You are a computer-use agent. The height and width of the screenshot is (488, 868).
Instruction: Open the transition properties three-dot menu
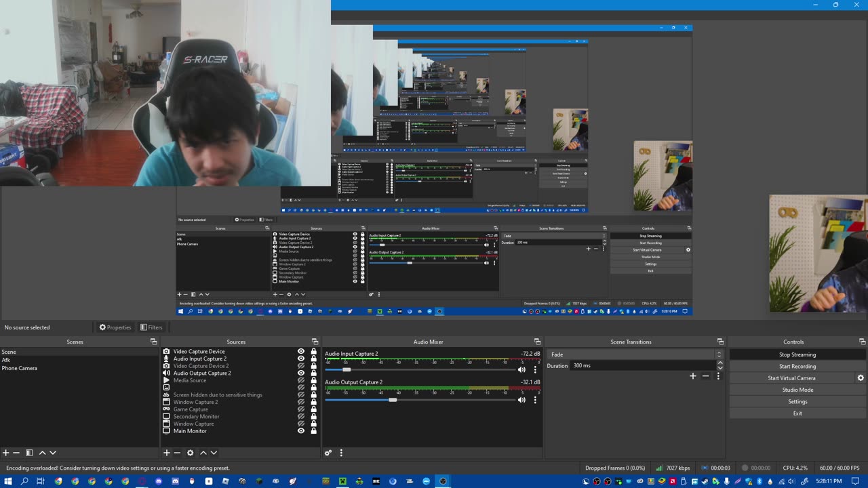click(x=718, y=376)
